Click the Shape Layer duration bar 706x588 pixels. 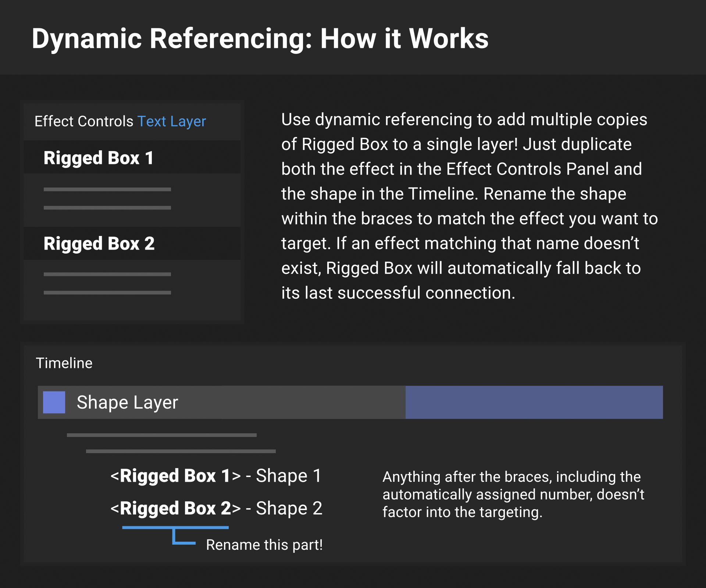coord(534,402)
